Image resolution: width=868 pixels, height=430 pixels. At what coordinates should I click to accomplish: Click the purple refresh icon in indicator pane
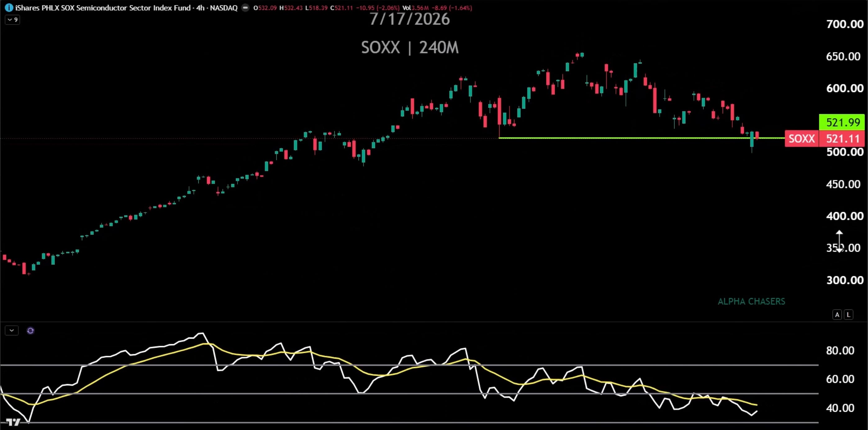(30, 331)
